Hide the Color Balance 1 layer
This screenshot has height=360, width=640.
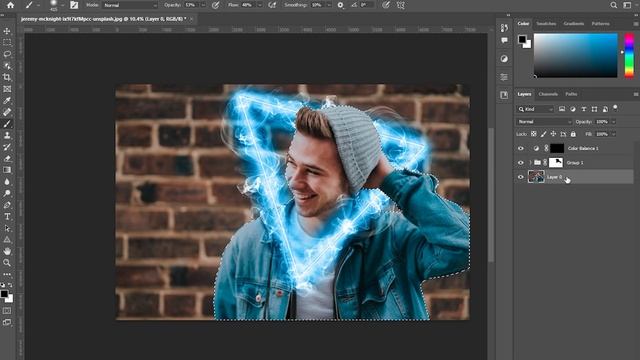[x=520, y=148]
